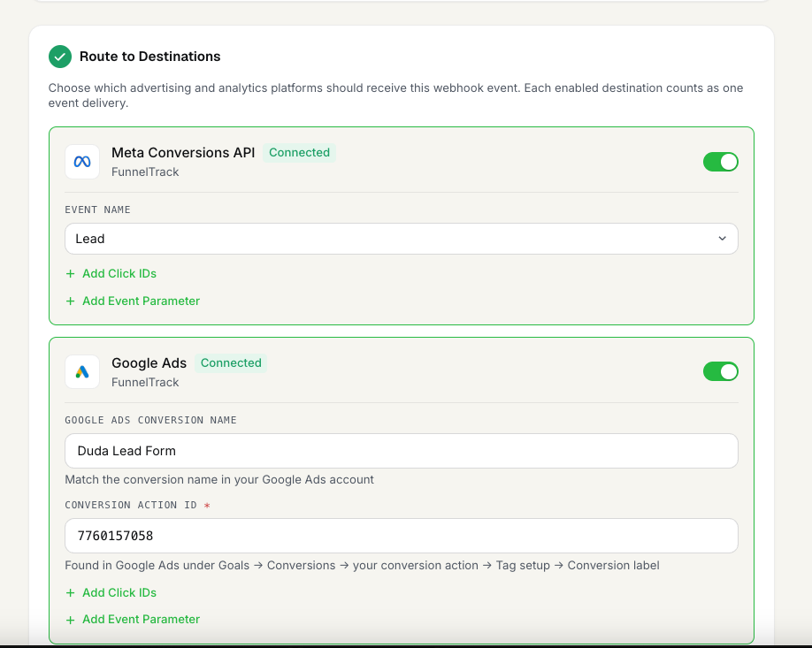Viewport: 812px width, 648px height.
Task: Click Add Click IDs under Google Ads
Action: point(119,592)
